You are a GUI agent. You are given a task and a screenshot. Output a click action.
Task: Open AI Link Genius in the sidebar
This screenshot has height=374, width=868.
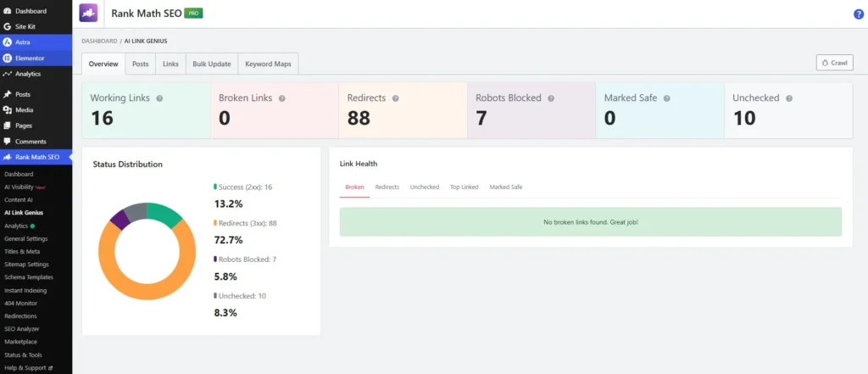pyautogui.click(x=24, y=213)
